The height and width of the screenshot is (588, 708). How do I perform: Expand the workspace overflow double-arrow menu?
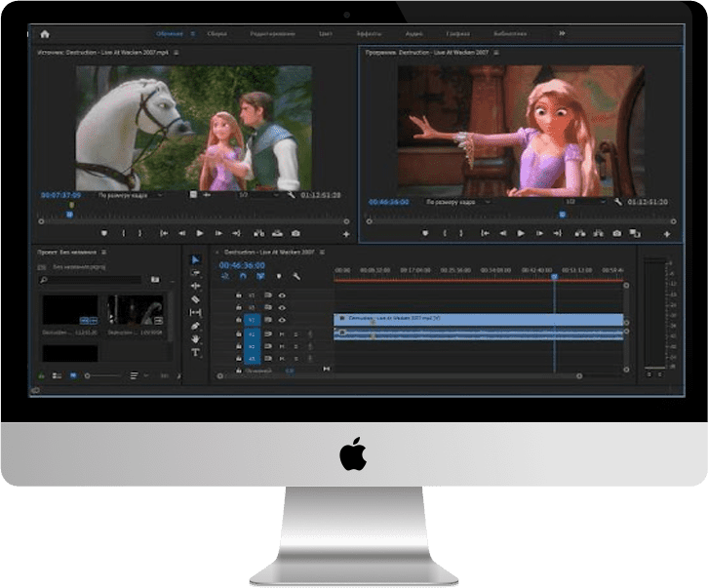coord(562,33)
